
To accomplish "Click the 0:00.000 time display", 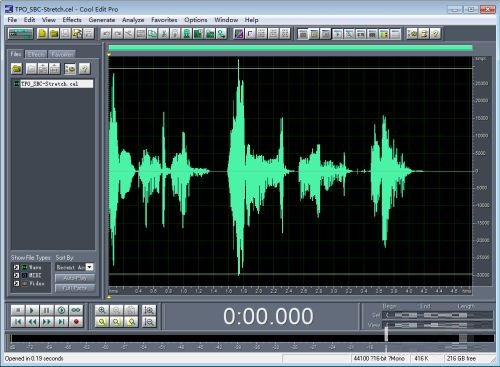I will pyautogui.click(x=268, y=316).
